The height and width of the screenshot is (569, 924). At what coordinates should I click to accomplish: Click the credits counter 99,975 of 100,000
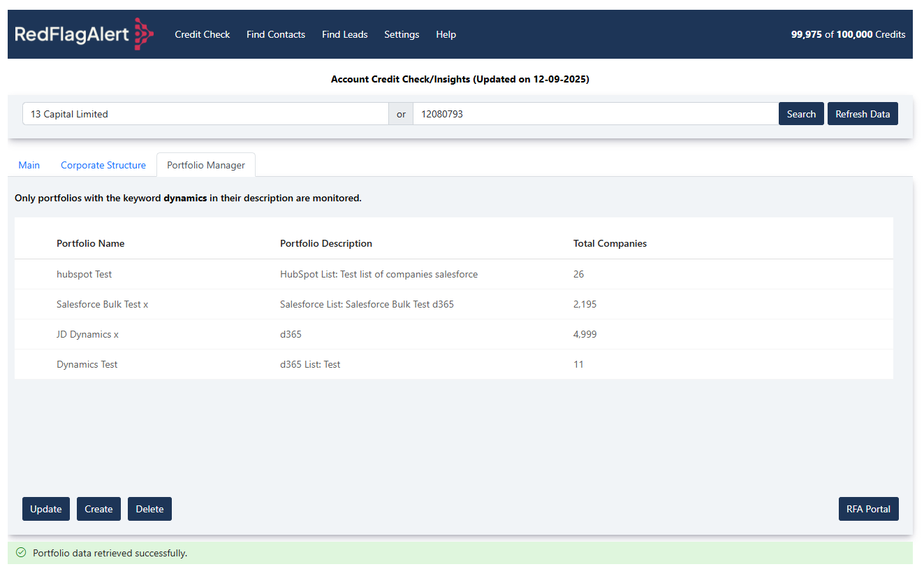pos(848,34)
